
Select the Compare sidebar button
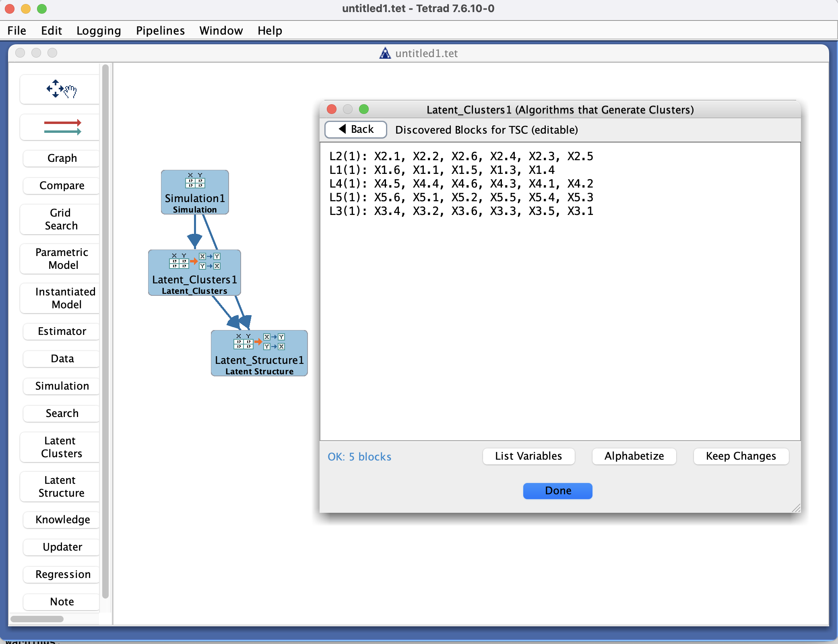point(61,186)
